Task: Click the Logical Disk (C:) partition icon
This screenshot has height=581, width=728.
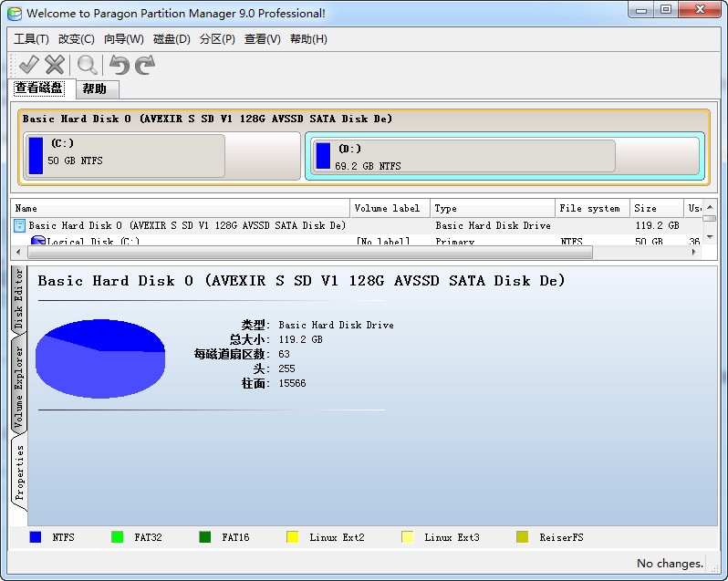Action: pyautogui.click(x=37, y=241)
